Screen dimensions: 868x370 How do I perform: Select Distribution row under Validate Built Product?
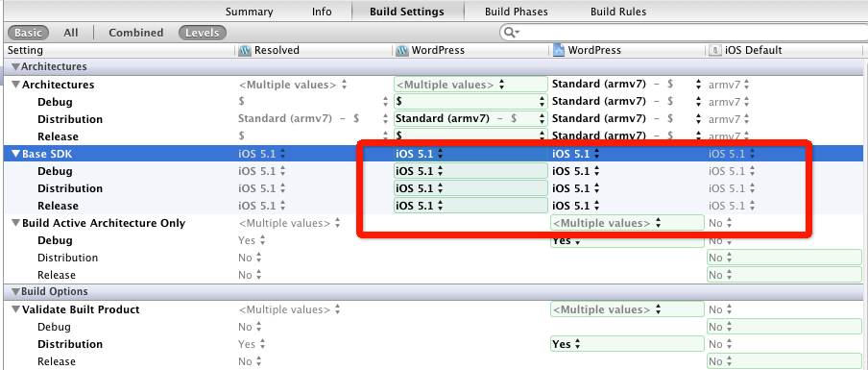point(70,344)
